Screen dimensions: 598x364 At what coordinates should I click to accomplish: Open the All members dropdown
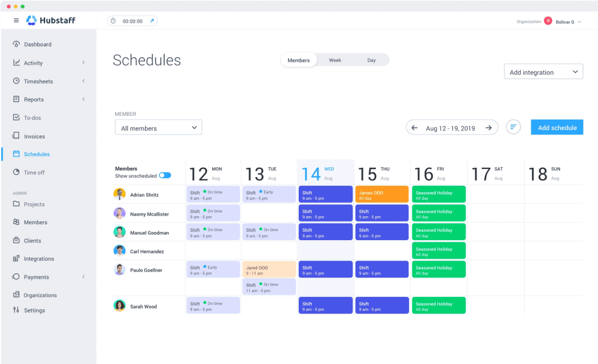pyautogui.click(x=158, y=127)
